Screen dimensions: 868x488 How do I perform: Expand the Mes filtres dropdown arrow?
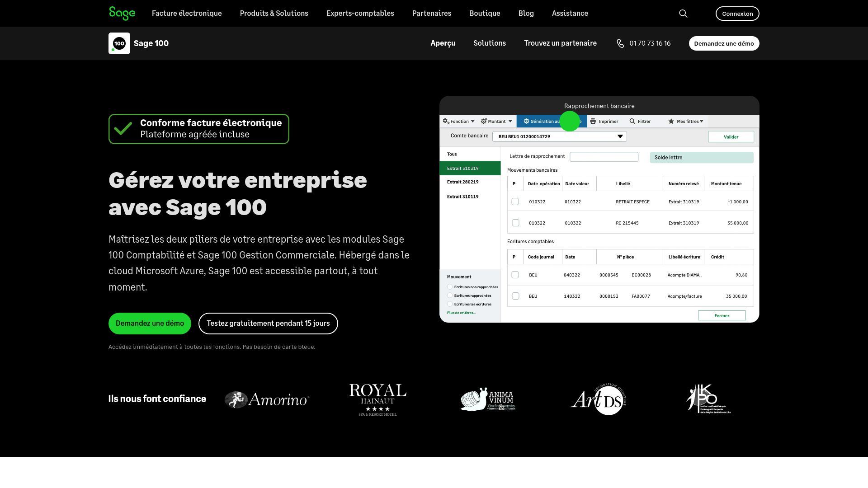pyautogui.click(x=701, y=121)
